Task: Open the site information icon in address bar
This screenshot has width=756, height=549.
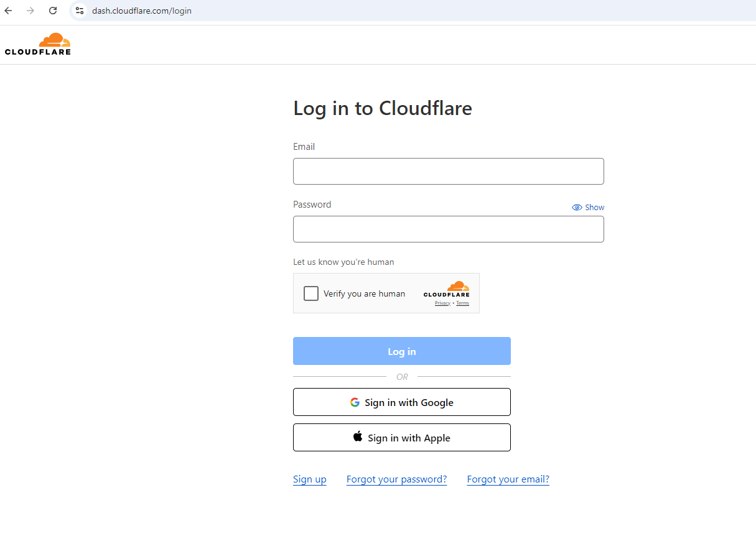Action: pos(80,11)
